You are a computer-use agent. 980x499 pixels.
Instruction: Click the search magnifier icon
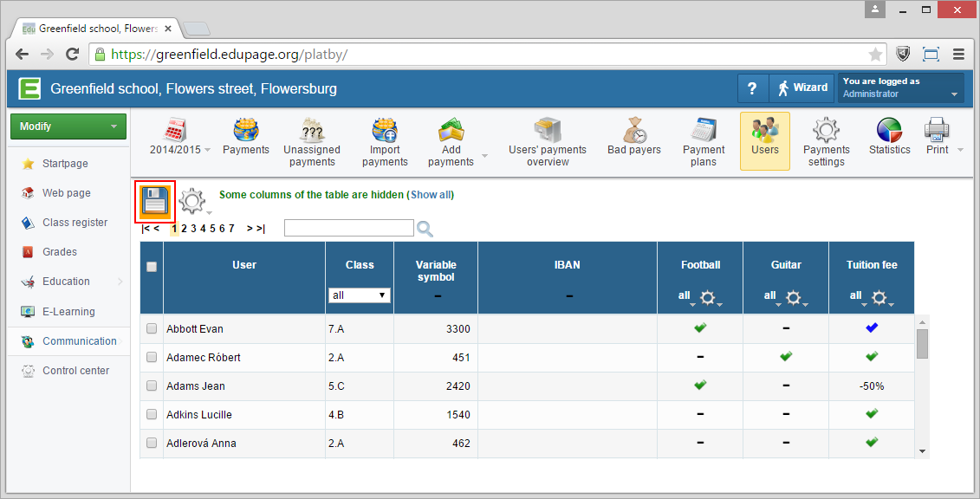[425, 229]
